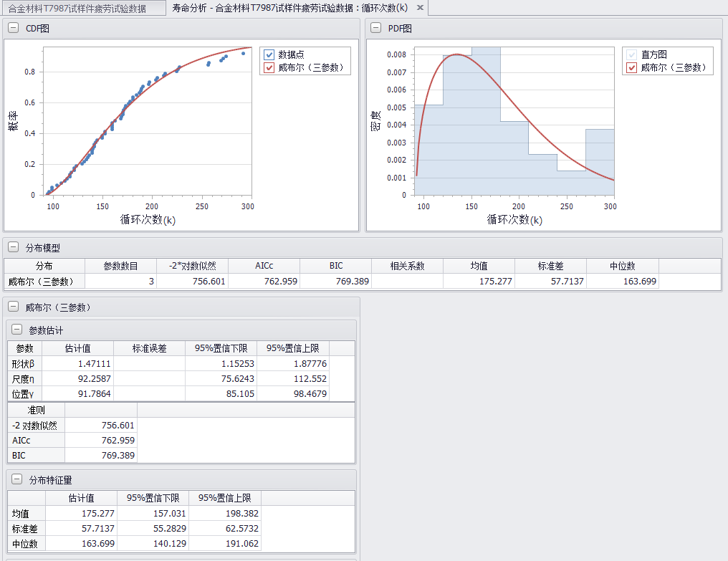The image size is (728, 561).
Task: Close the 寿命分析 tab
Action: tap(420, 8)
